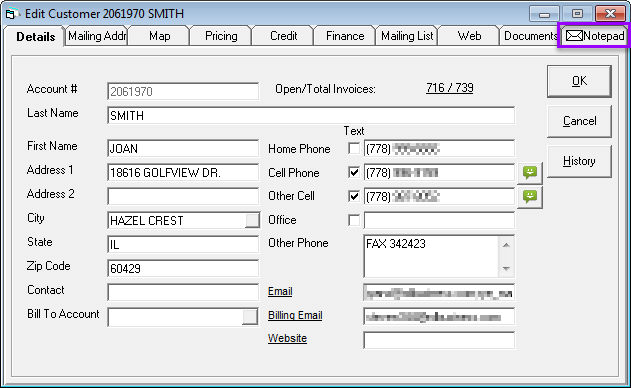Screen dimensions: 631x388
Task: Click the empty Website field
Action: coord(439,341)
